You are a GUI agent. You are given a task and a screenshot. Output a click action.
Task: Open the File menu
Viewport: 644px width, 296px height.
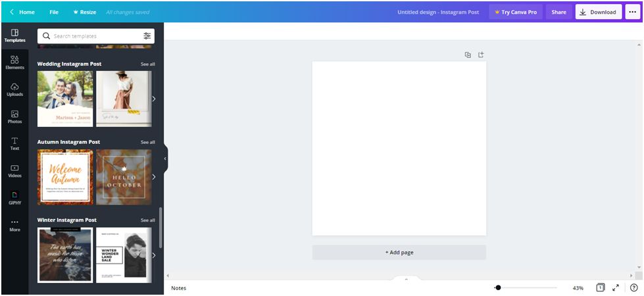coord(54,12)
